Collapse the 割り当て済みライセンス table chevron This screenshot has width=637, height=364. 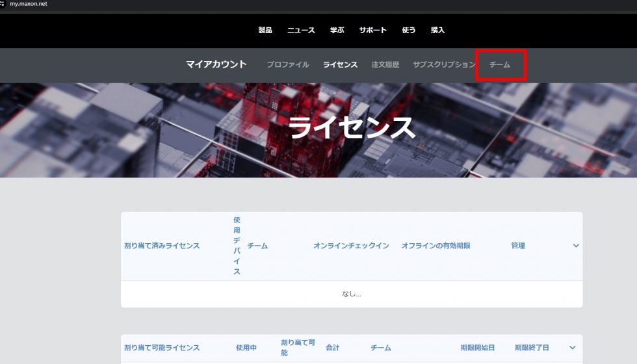(x=576, y=246)
